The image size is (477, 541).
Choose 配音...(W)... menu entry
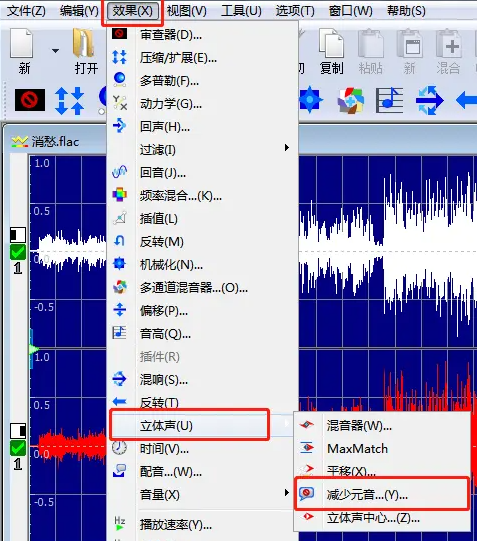(202, 472)
